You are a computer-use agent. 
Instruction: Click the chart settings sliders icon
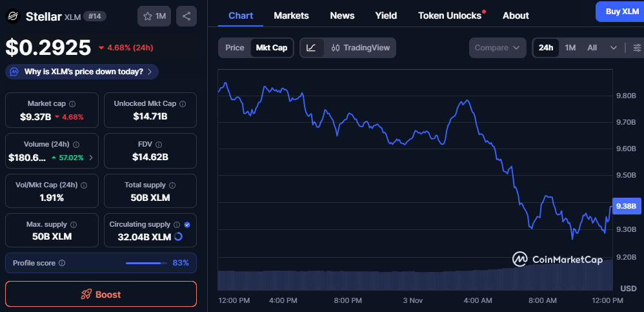(x=637, y=48)
